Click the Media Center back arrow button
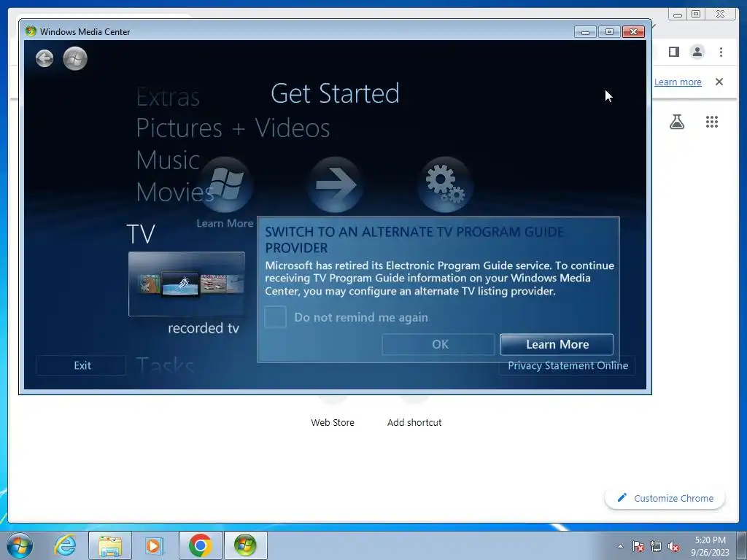The height and width of the screenshot is (560, 747). click(x=44, y=58)
